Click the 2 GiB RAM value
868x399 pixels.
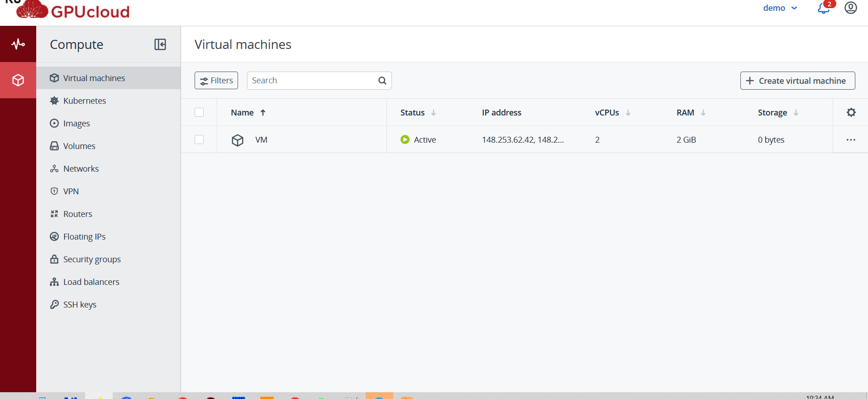(686, 139)
